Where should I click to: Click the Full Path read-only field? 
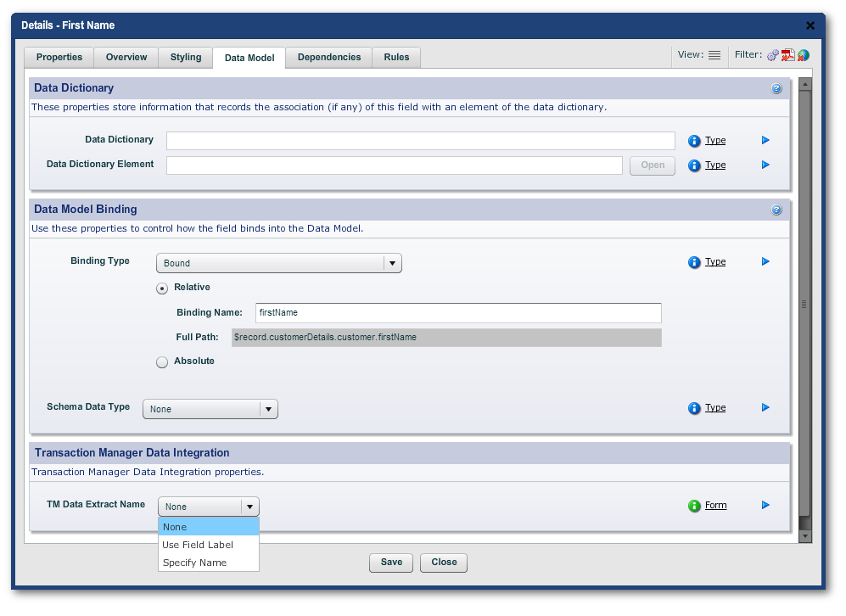[446, 338]
